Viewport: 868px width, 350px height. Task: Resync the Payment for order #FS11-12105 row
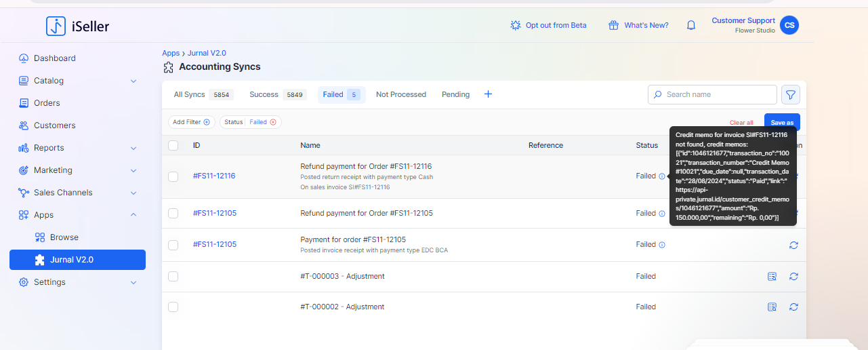pyautogui.click(x=793, y=245)
